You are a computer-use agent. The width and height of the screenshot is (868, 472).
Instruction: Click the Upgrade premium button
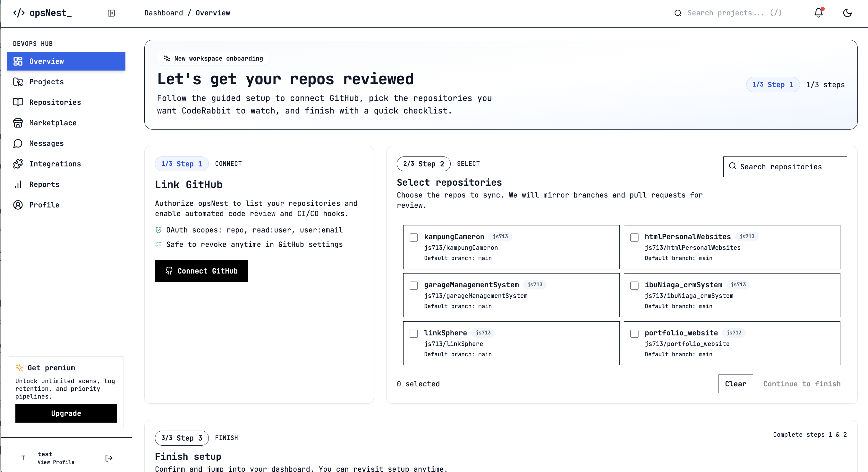coord(66,413)
